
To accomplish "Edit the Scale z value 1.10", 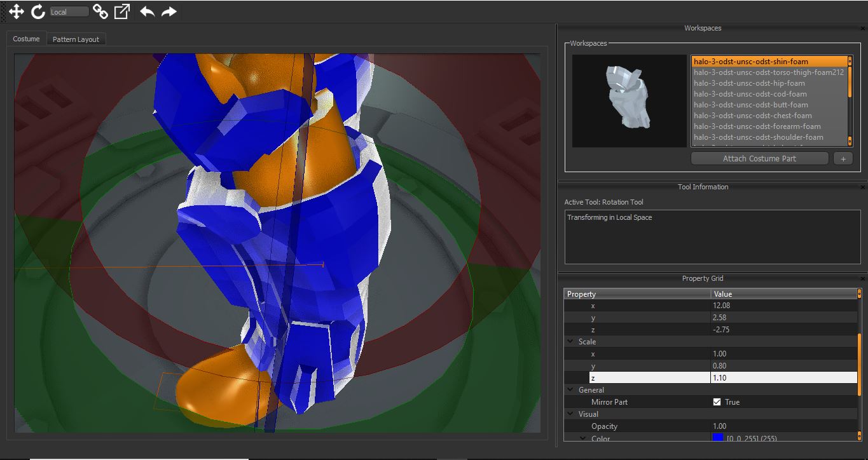I will tap(783, 378).
